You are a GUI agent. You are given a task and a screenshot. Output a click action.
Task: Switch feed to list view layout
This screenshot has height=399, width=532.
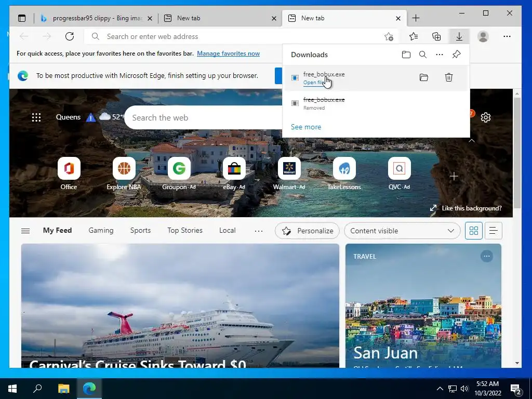[x=494, y=231]
